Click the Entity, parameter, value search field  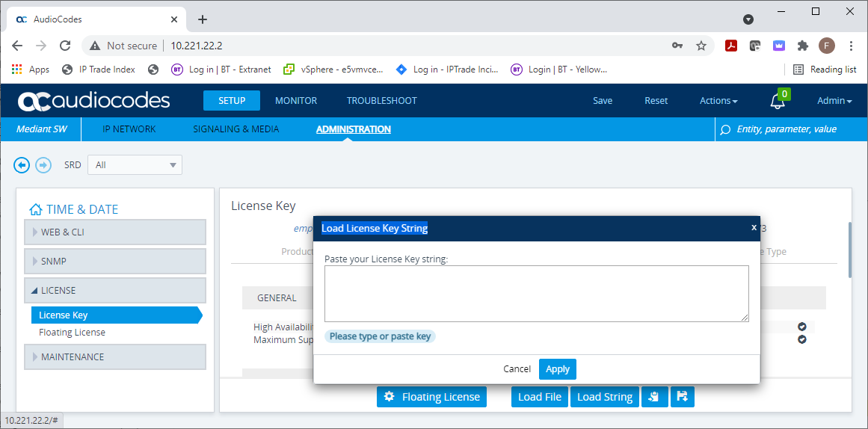[787, 129]
